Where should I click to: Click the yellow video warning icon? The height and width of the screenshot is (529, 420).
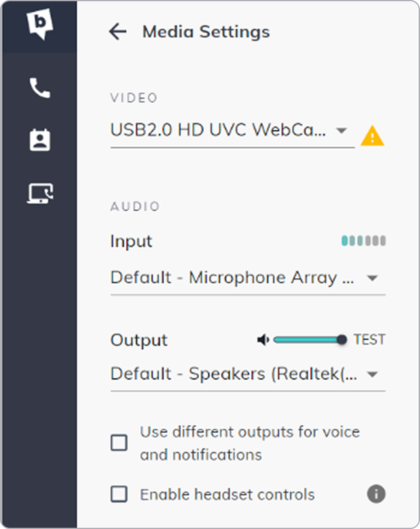(372, 136)
